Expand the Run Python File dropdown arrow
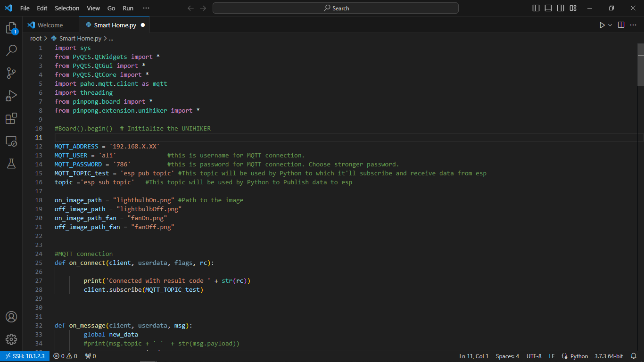The image size is (644, 362). point(610,25)
